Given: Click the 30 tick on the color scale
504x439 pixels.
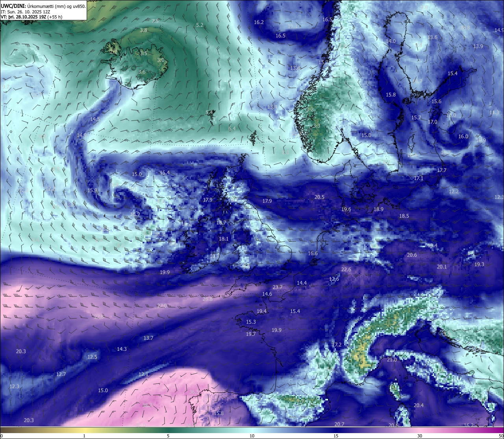Looking at the screenshot, I should point(420,436).
